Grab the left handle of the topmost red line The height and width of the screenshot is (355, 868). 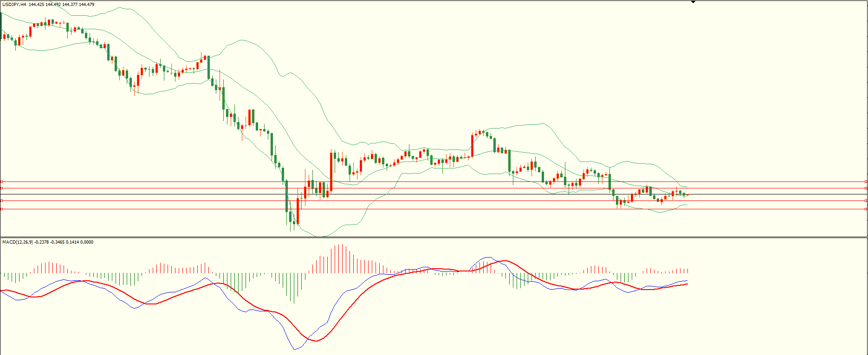2,181
